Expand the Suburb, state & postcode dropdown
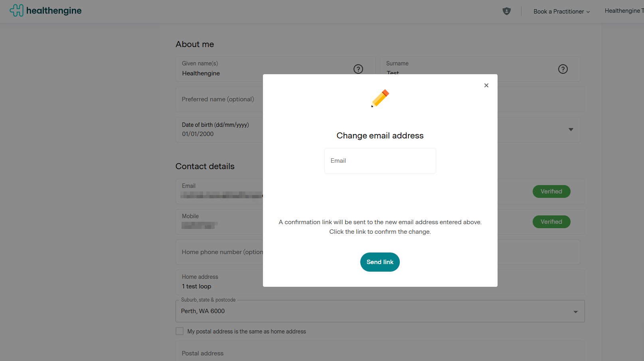This screenshot has height=361, width=644. pos(575,312)
